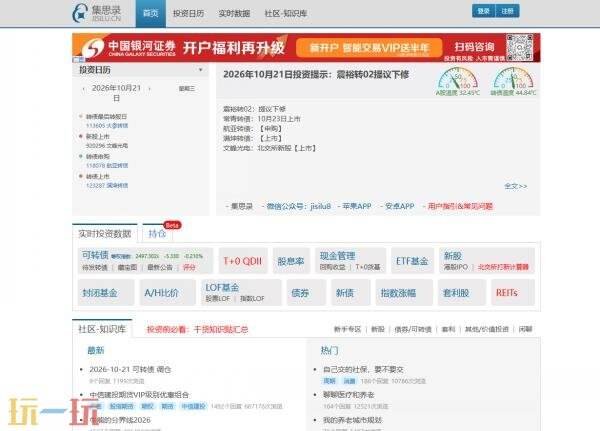
Task: Open the 封闭基金 tile
Action: pos(106,293)
